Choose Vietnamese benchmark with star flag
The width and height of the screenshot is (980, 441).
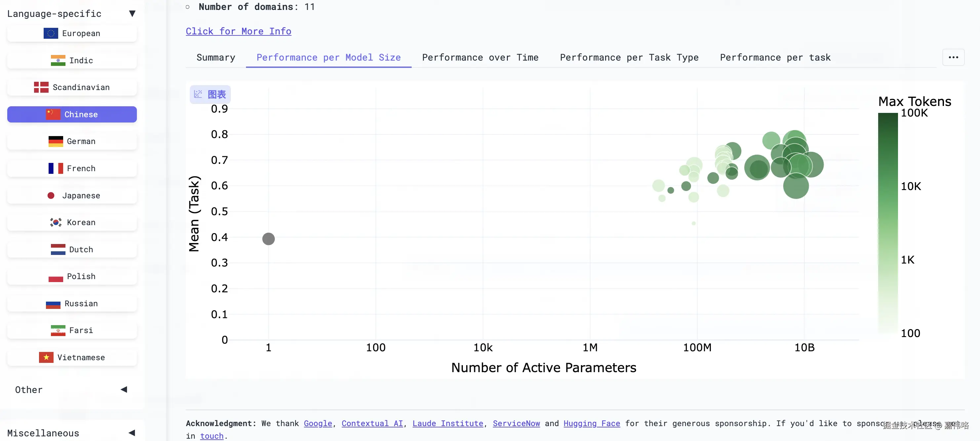[x=72, y=357]
